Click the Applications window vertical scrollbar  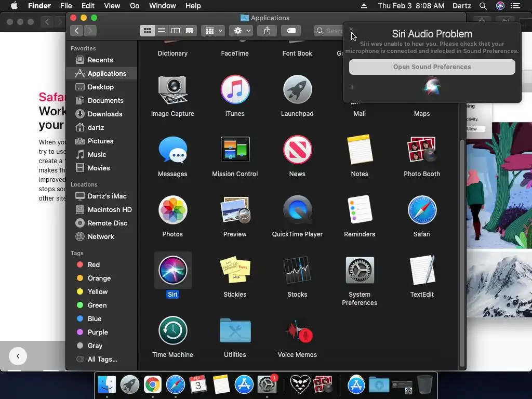click(462, 253)
